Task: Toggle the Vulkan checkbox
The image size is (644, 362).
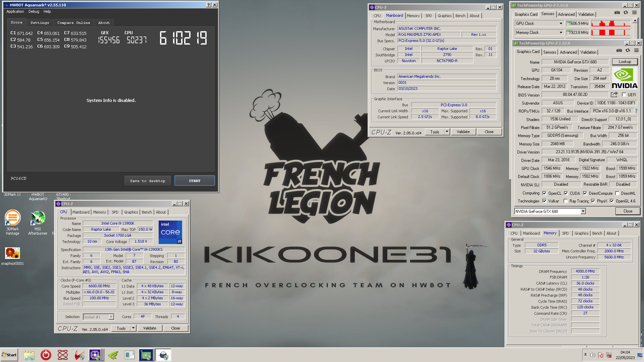Action: [544, 201]
